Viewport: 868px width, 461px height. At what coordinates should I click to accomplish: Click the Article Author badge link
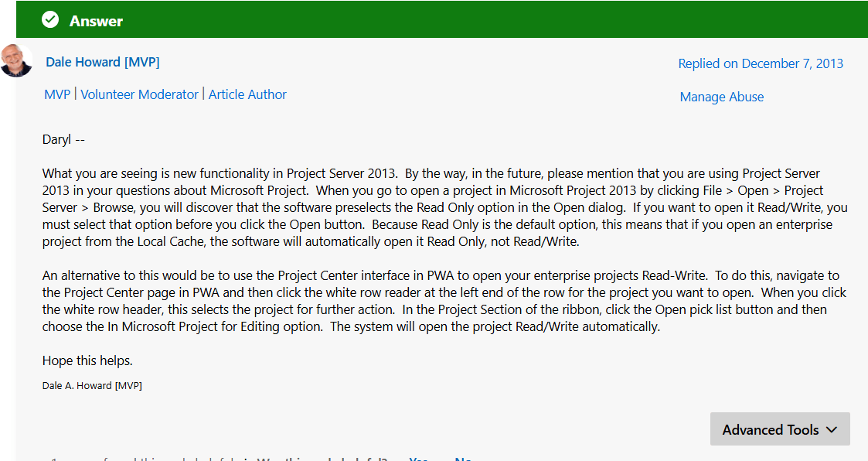click(x=247, y=94)
